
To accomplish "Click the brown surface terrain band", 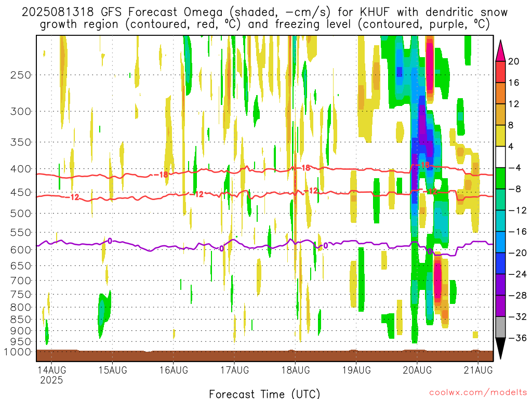I will coord(264,355).
